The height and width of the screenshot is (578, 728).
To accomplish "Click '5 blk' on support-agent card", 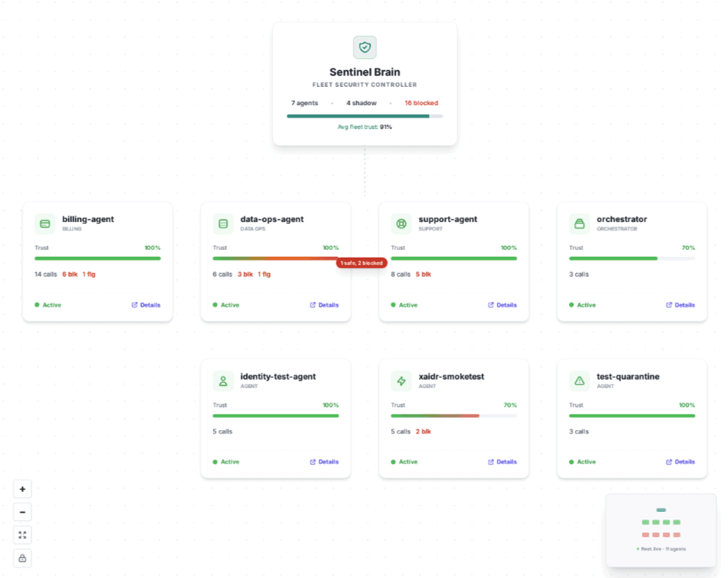I will click(423, 274).
